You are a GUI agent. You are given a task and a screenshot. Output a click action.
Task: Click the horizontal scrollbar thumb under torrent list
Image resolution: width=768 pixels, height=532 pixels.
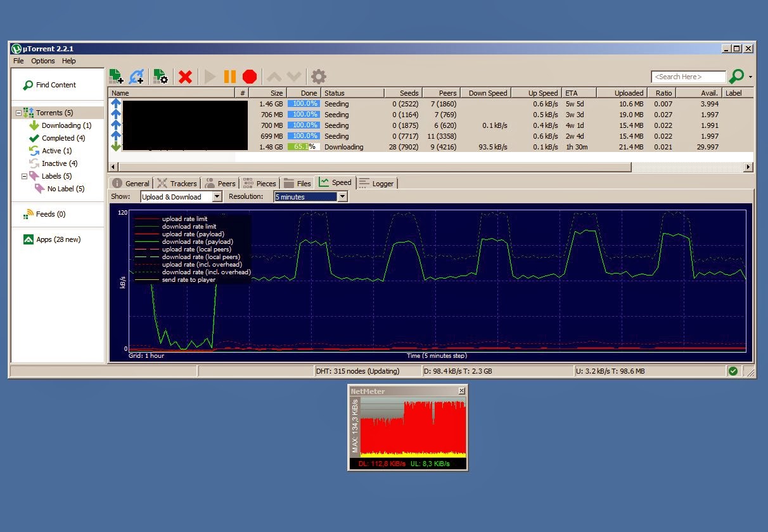click(x=374, y=167)
